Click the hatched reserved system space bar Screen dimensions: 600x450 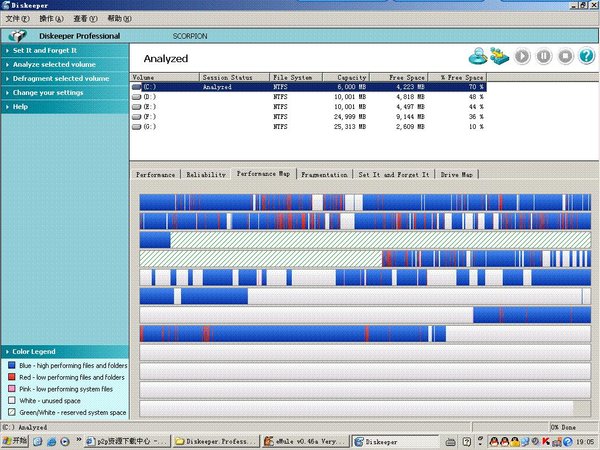tap(380, 240)
